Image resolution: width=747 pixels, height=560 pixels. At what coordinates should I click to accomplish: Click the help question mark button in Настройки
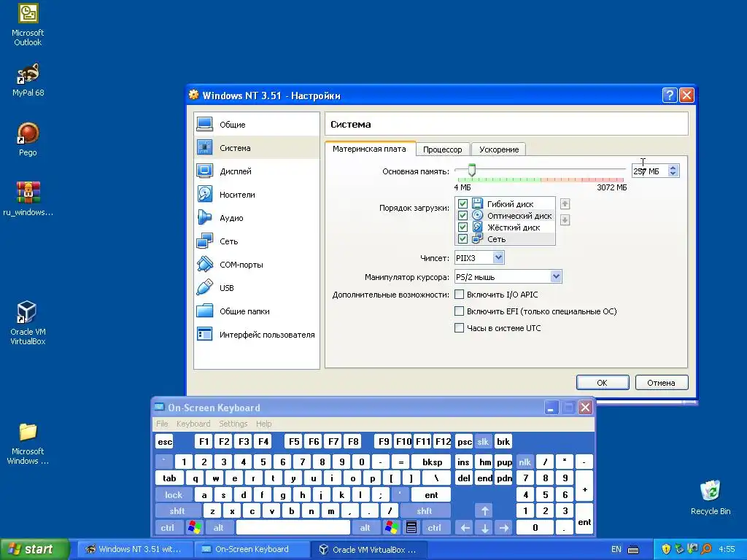(x=670, y=96)
